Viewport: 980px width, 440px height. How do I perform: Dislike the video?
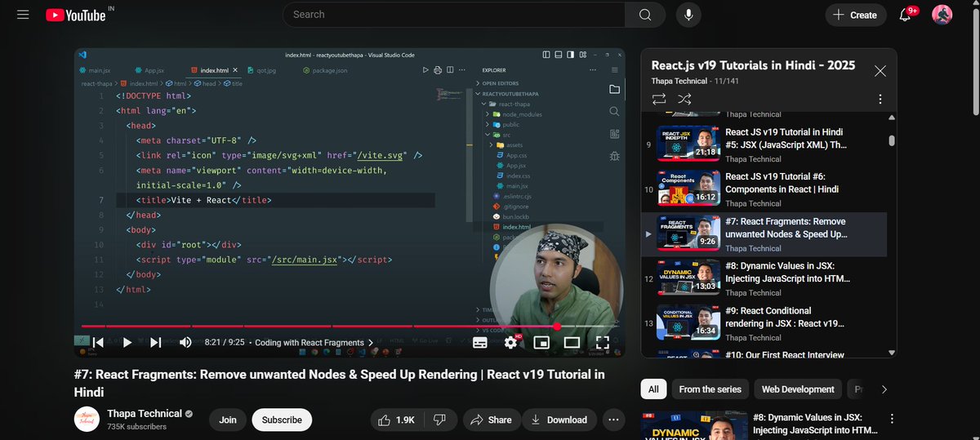click(439, 420)
